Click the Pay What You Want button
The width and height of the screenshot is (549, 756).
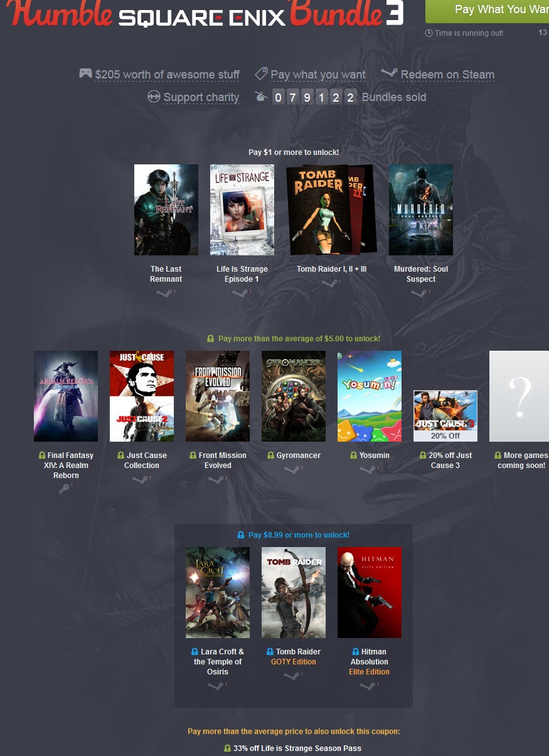(x=487, y=10)
